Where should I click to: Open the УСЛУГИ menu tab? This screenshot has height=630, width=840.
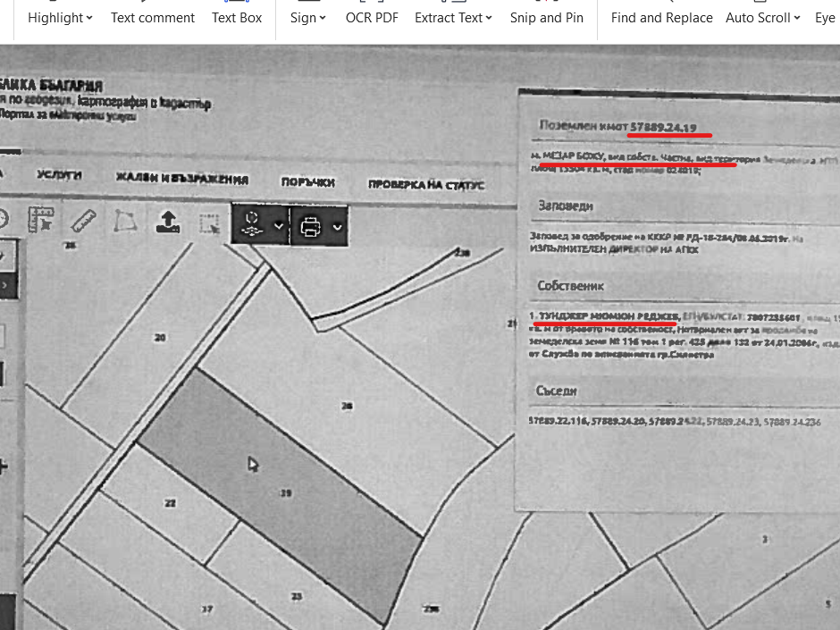click(x=60, y=174)
